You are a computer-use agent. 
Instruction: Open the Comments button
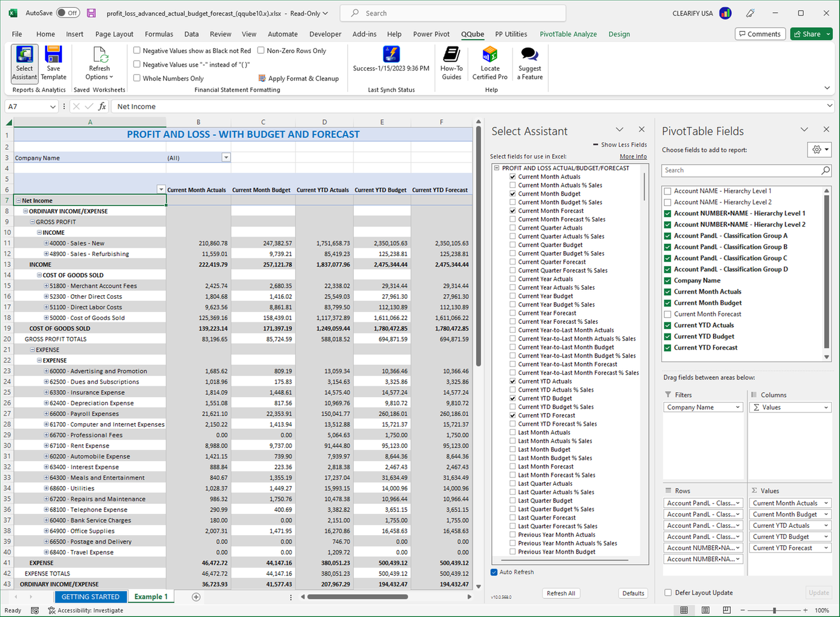coord(760,34)
